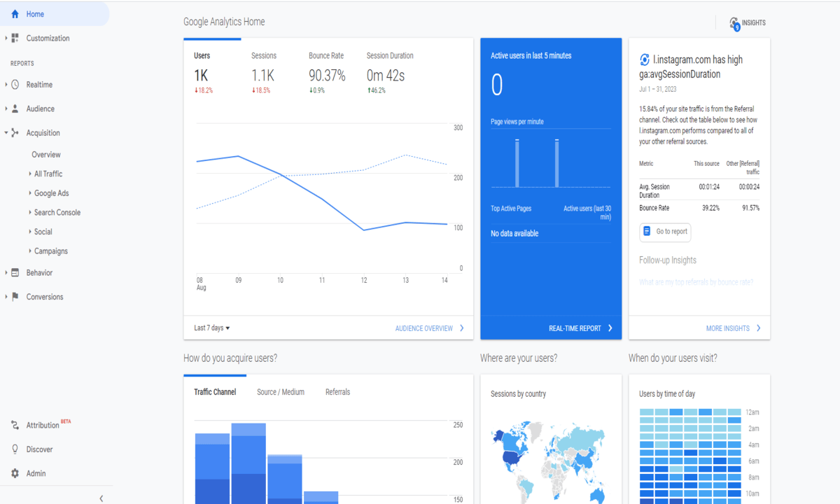840x504 pixels.
Task: Expand the Search Console submenu
Action: point(30,212)
